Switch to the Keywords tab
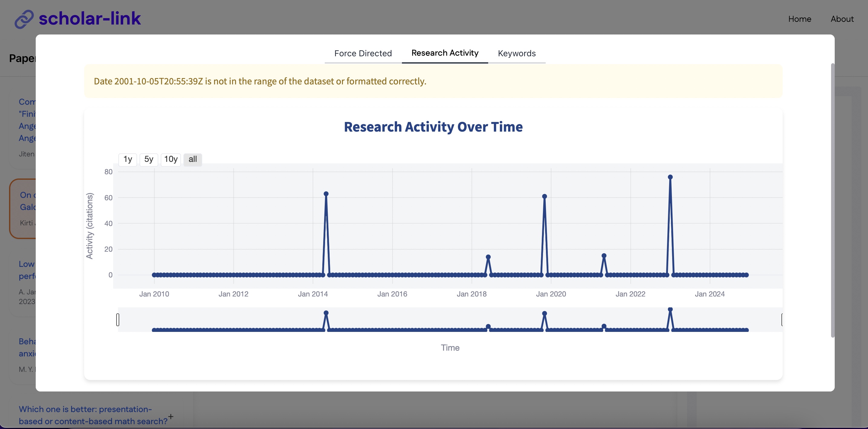 pyautogui.click(x=516, y=53)
